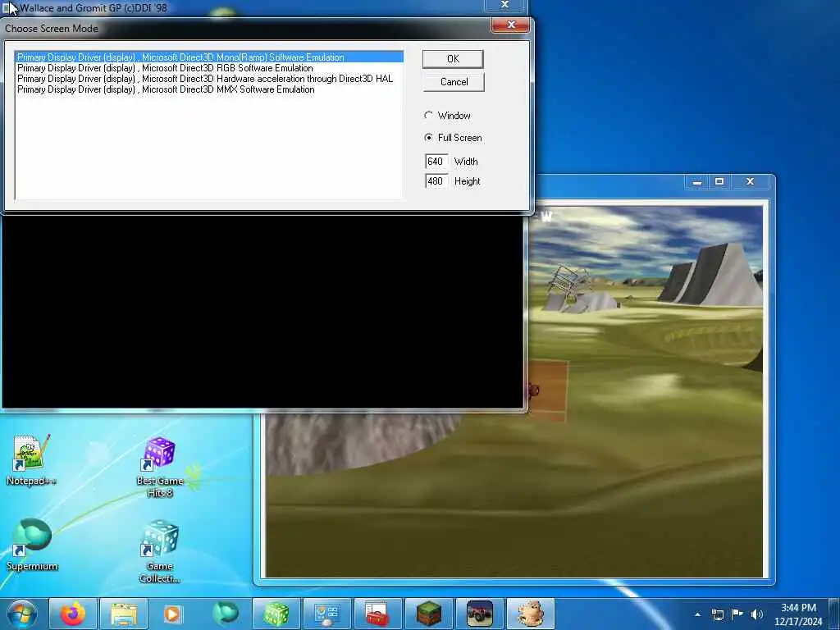Cancel the Choose Screen Mode dialog
This screenshot has height=630, width=840.
point(453,82)
